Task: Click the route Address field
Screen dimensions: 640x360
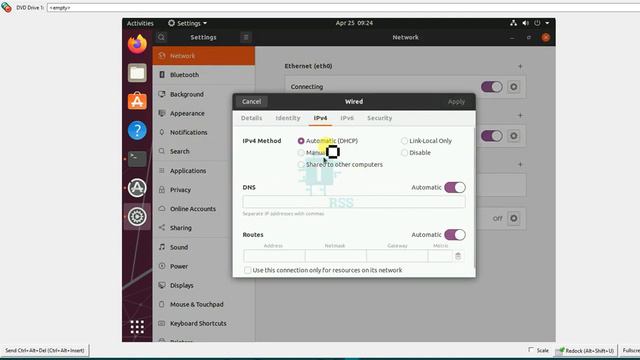Action: [x=274, y=256]
